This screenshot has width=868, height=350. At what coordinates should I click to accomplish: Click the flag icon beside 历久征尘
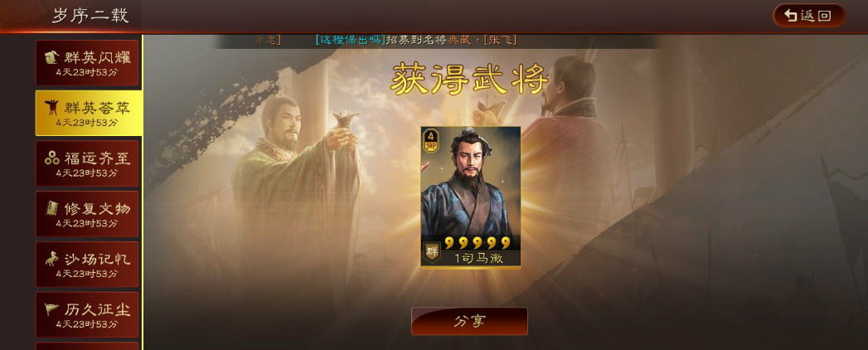tap(52, 309)
